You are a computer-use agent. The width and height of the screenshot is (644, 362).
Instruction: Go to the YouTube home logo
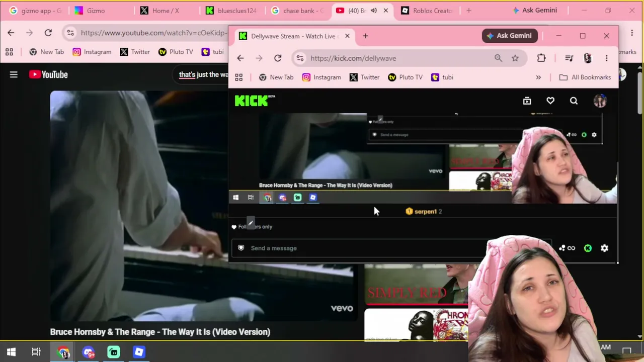point(48,74)
